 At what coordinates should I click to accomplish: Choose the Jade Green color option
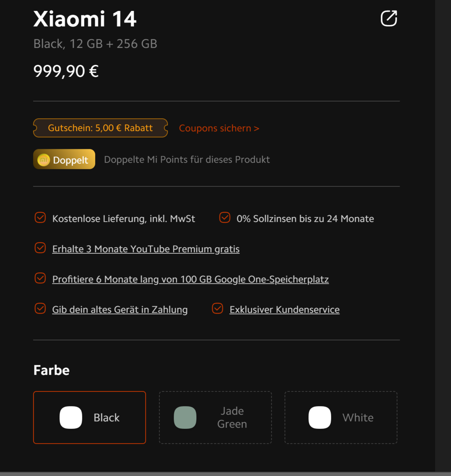215,417
